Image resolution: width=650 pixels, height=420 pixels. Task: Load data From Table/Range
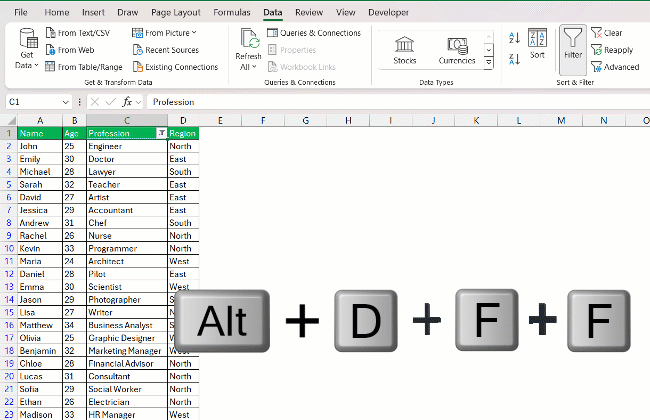click(84, 67)
